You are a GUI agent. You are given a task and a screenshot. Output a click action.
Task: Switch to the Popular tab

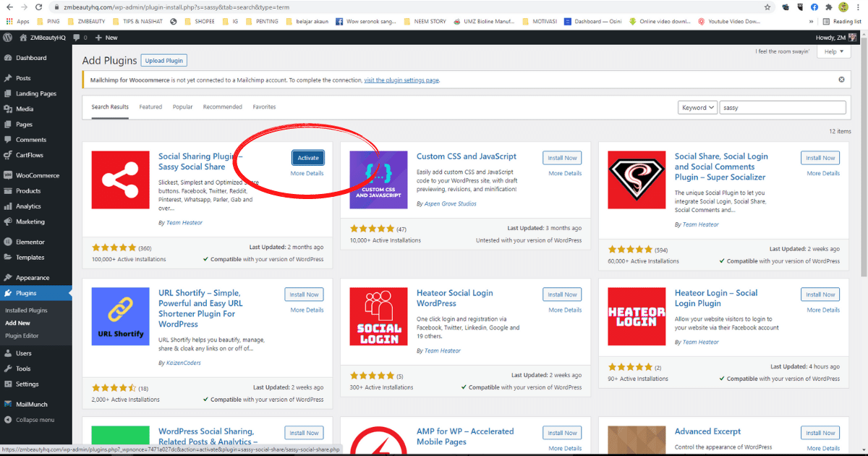click(182, 107)
